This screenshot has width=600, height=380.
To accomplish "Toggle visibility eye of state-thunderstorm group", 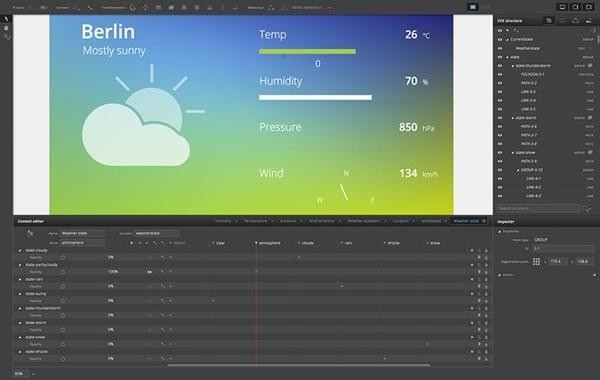I will tap(500, 66).
